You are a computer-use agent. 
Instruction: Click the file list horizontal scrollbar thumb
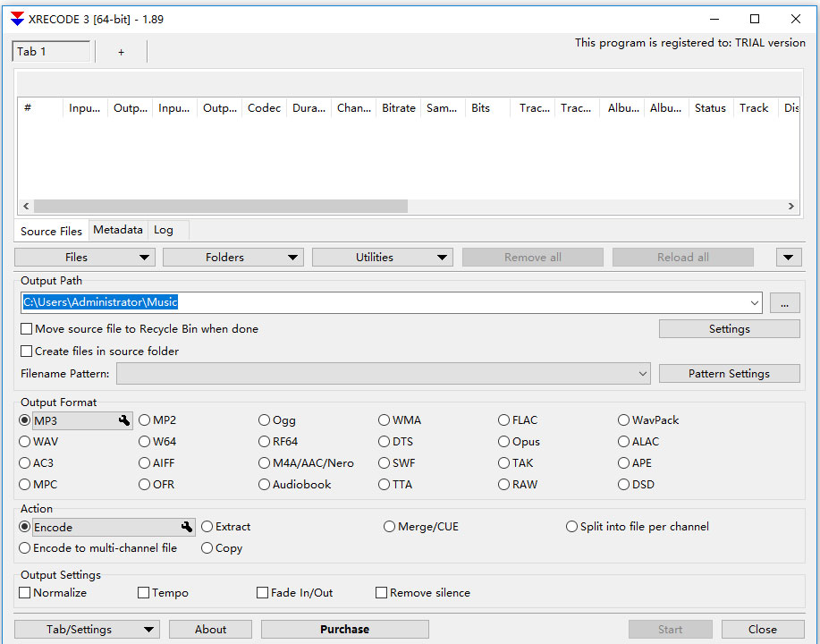point(221,206)
